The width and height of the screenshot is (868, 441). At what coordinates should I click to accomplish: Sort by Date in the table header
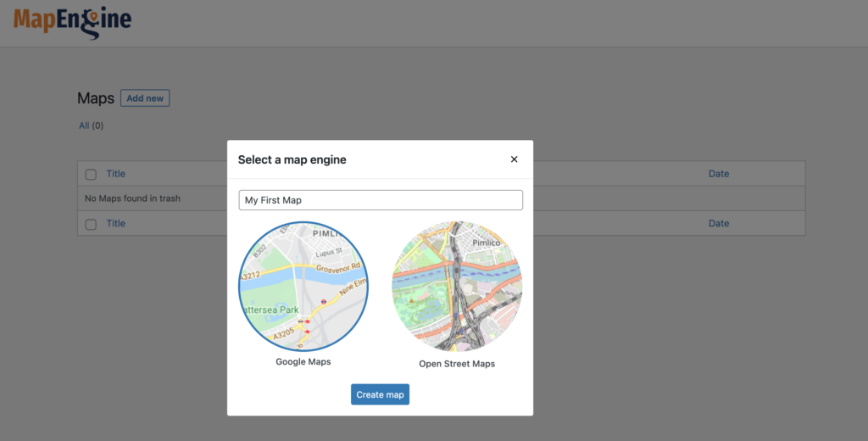719,173
